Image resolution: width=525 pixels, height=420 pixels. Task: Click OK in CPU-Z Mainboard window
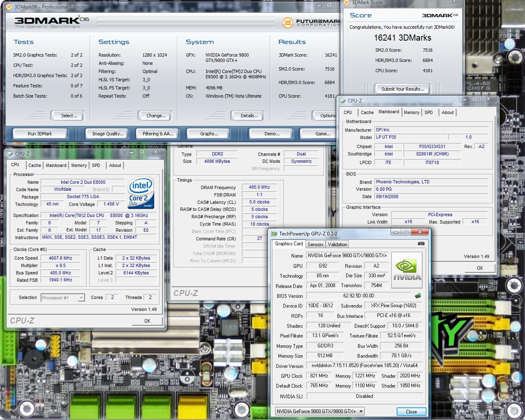tap(480, 268)
